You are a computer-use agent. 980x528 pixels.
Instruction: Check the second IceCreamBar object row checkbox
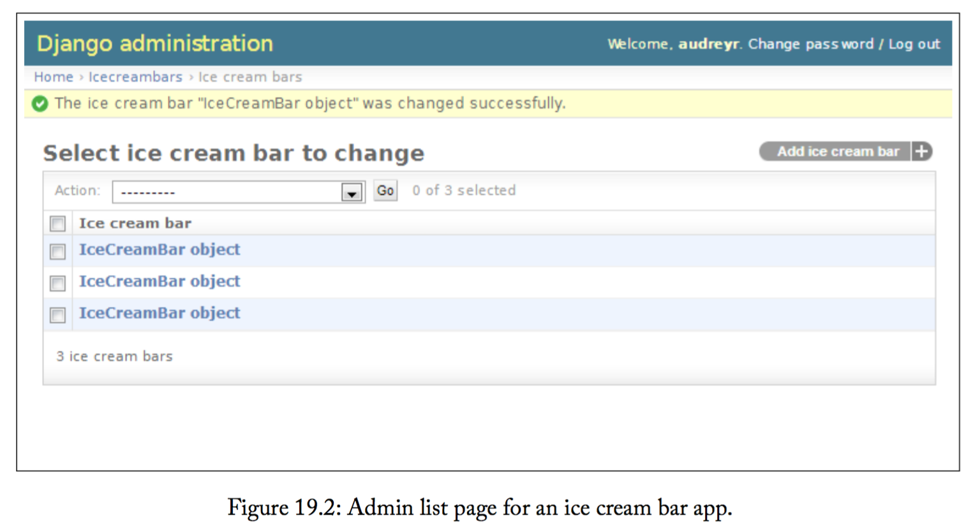58,283
